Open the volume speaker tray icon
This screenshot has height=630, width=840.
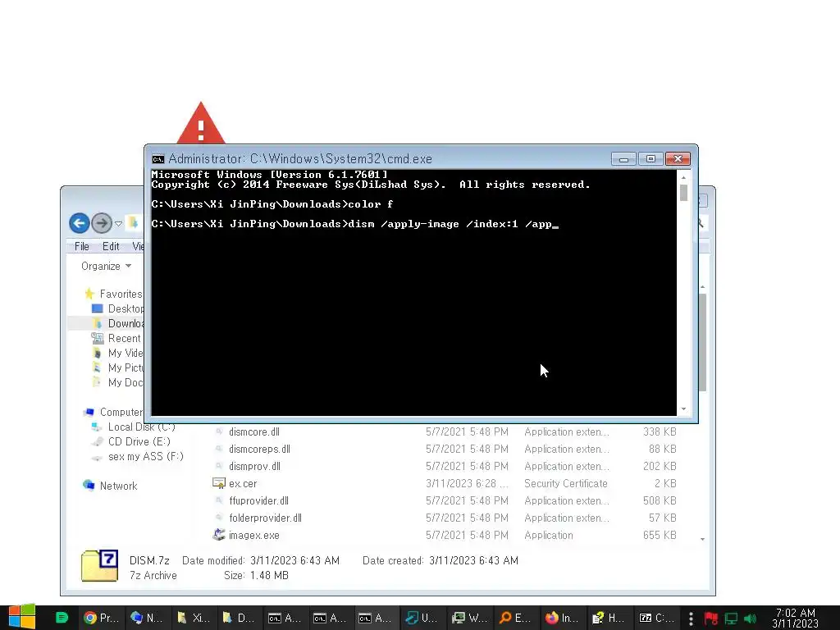(750, 619)
